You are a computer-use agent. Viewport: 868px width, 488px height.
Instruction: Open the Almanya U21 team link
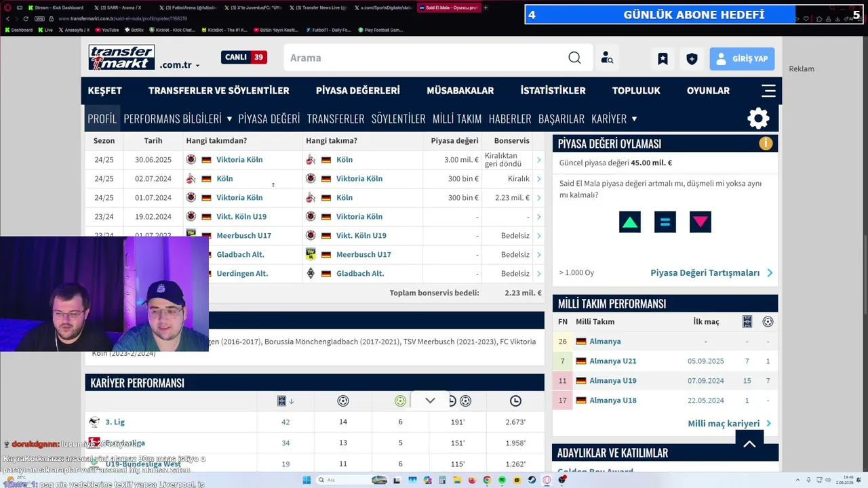(613, 361)
